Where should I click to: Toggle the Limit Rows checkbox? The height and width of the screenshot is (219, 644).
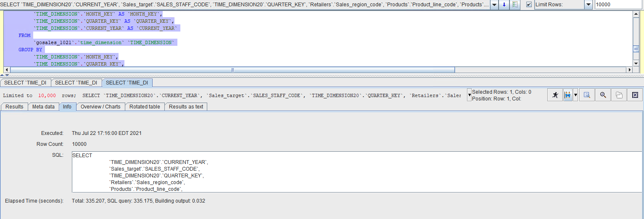point(529,5)
